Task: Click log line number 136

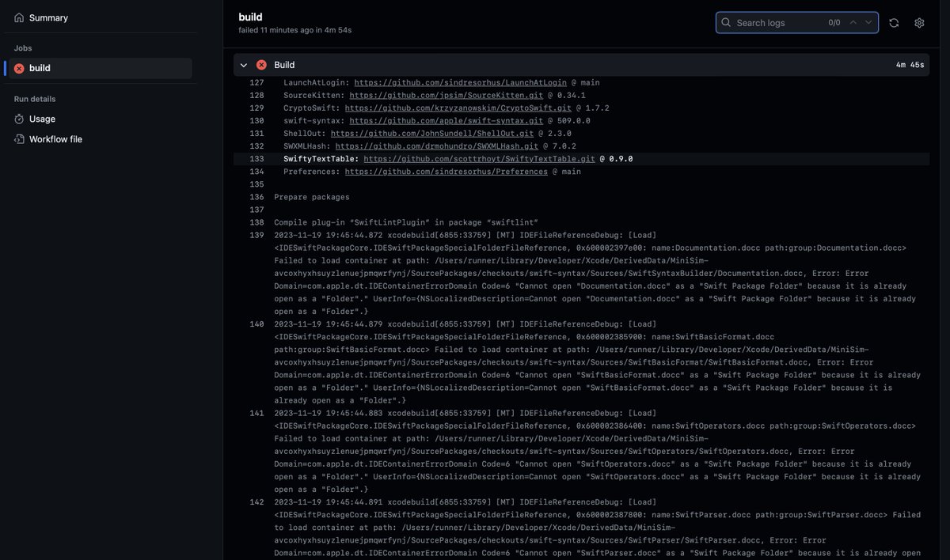Action: point(256,197)
